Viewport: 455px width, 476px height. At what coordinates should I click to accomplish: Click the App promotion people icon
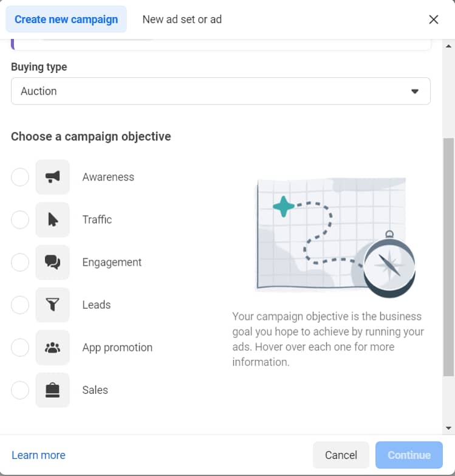coord(52,347)
